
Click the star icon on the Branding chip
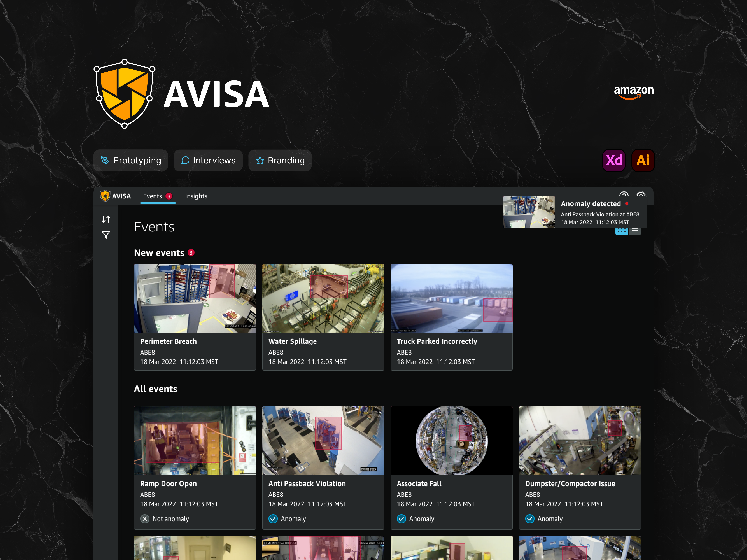260,161
